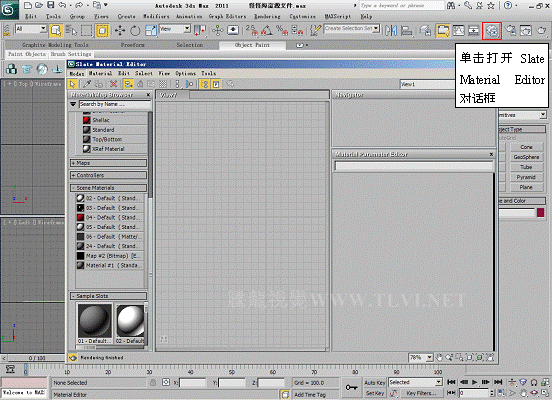Open Slate Material Editor from main toolbar
Image resolution: width=552 pixels, height=400 pixels.
[491, 31]
